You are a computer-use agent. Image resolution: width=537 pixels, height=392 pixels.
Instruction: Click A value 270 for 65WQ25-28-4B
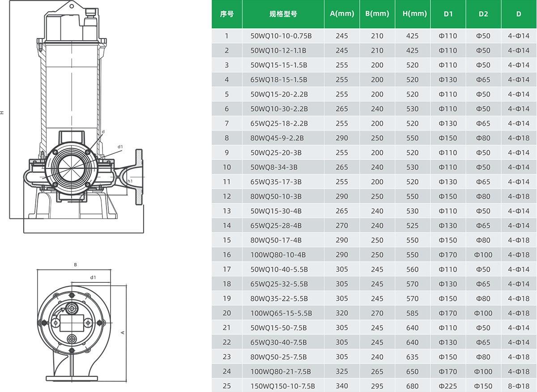point(342,226)
